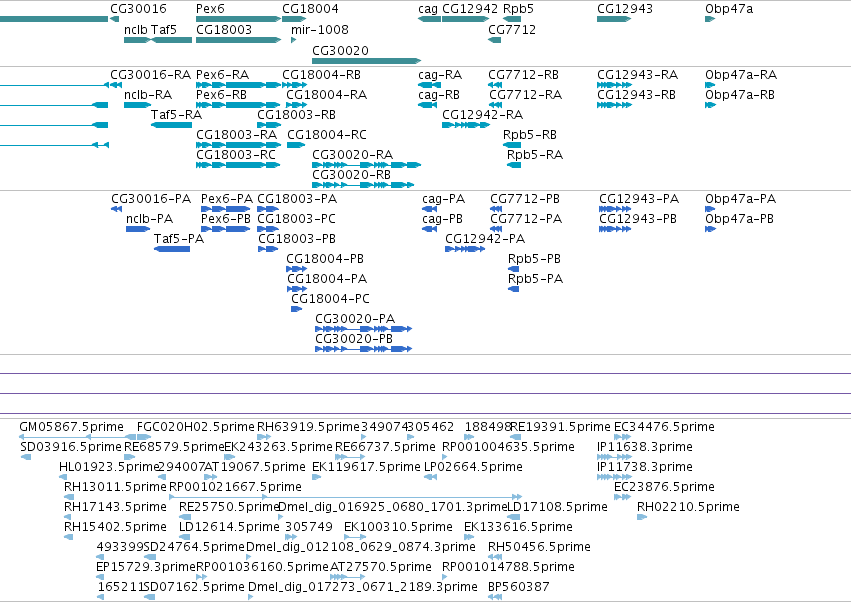This screenshot has height=602, width=851.
Task: Select transcript Pex6-RB
Action: click(x=238, y=105)
